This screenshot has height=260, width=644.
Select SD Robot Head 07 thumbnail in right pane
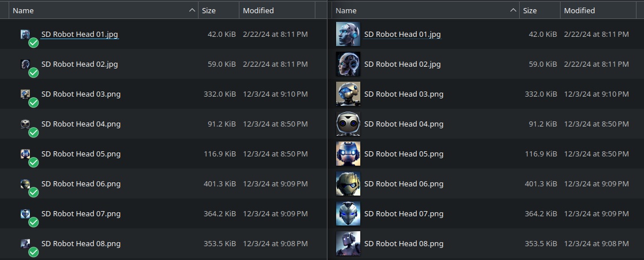(348, 213)
